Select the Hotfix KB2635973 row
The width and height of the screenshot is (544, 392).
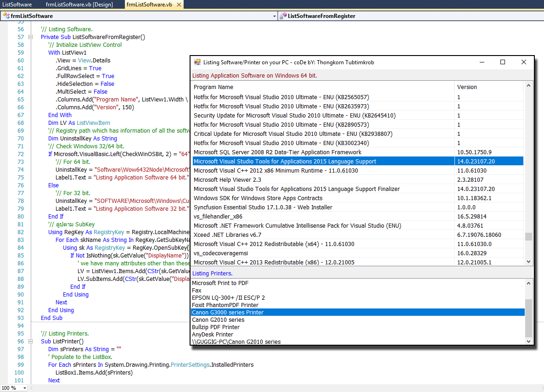pos(358,106)
